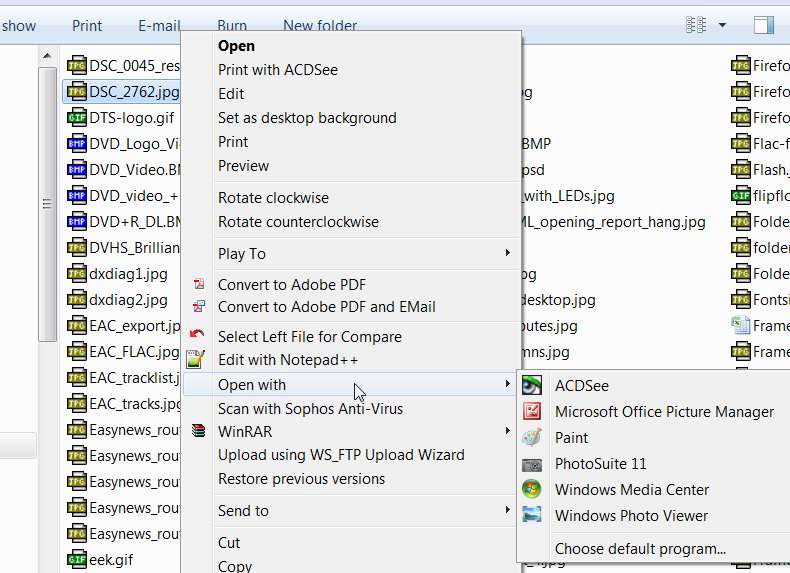Click the New folder toolbar button
This screenshot has width=790, height=573.
tap(320, 25)
